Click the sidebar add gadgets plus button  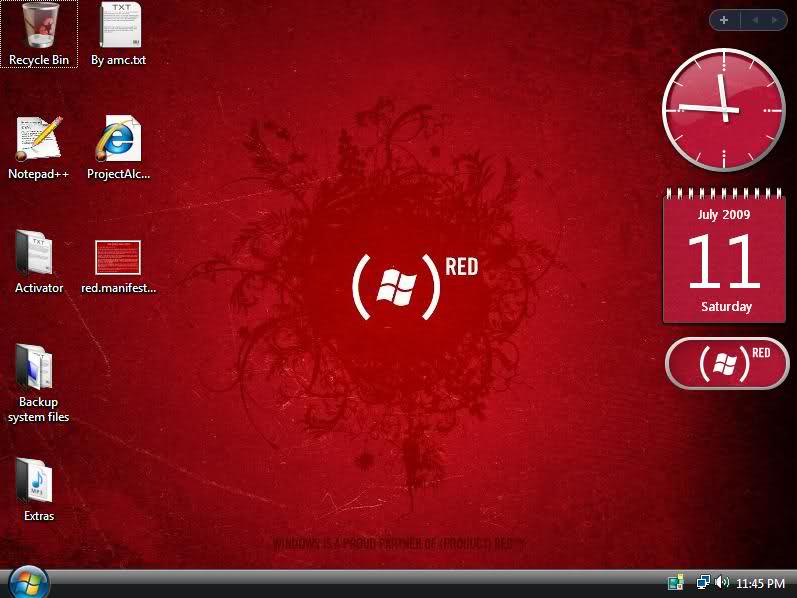tap(724, 20)
